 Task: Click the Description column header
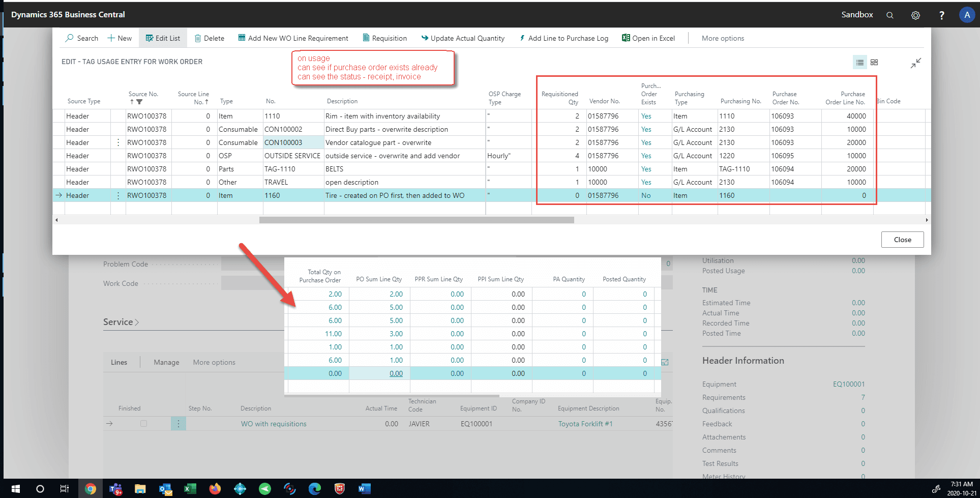(342, 101)
